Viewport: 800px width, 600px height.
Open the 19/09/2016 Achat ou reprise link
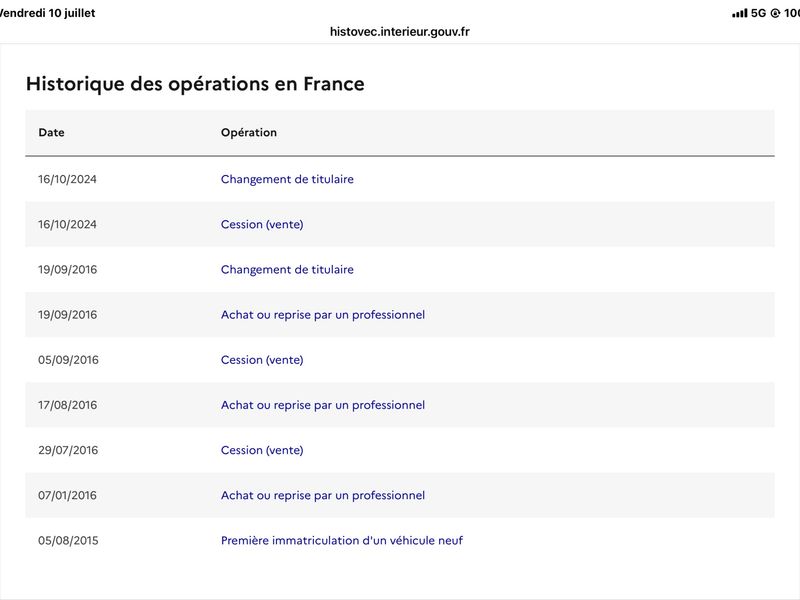[x=322, y=315]
